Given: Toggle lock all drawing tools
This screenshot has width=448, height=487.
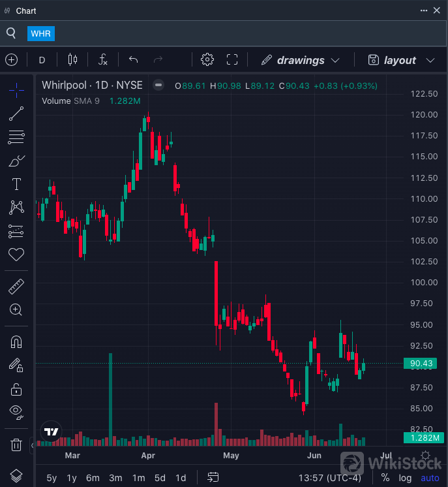Looking at the screenshot, I should click(x=16, y=389).
